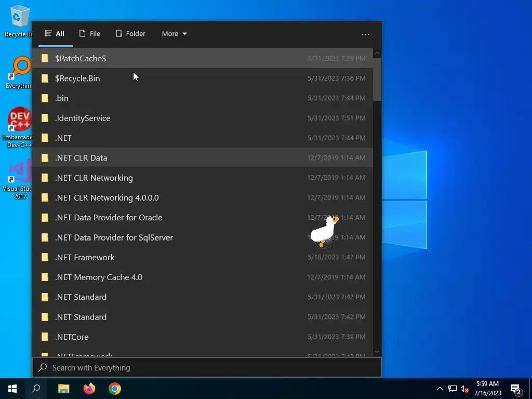Focus the Search with Everything field
Viewport: 532px width, 399px height.
207,367
